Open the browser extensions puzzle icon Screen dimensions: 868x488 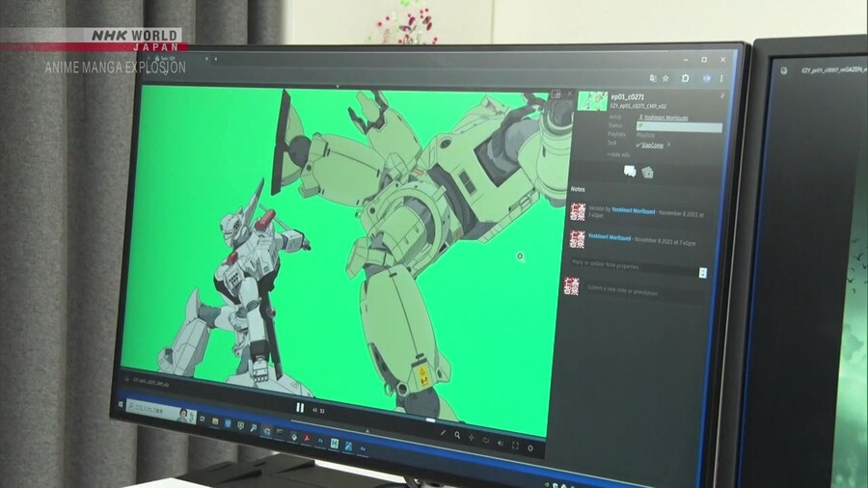[x=686, y=78]
